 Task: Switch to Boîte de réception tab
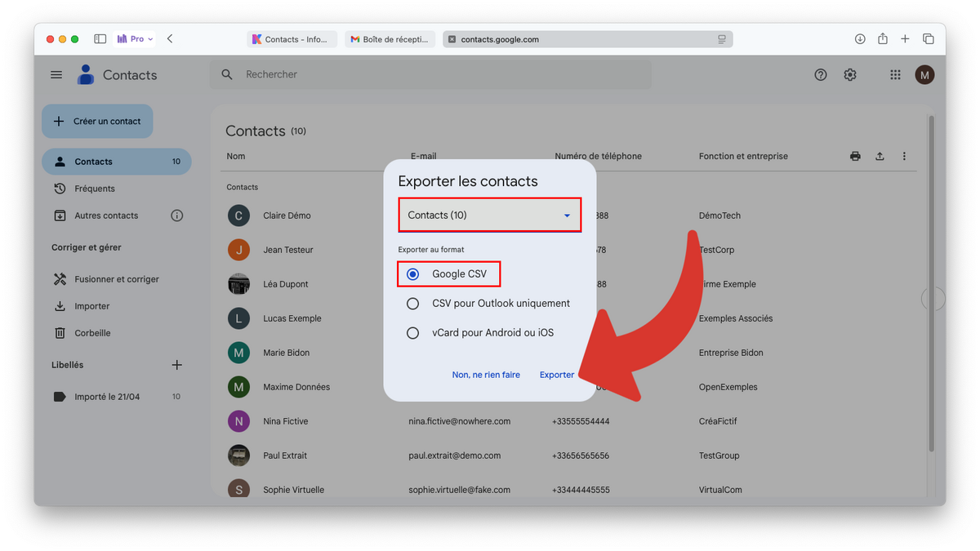(390, 39)
